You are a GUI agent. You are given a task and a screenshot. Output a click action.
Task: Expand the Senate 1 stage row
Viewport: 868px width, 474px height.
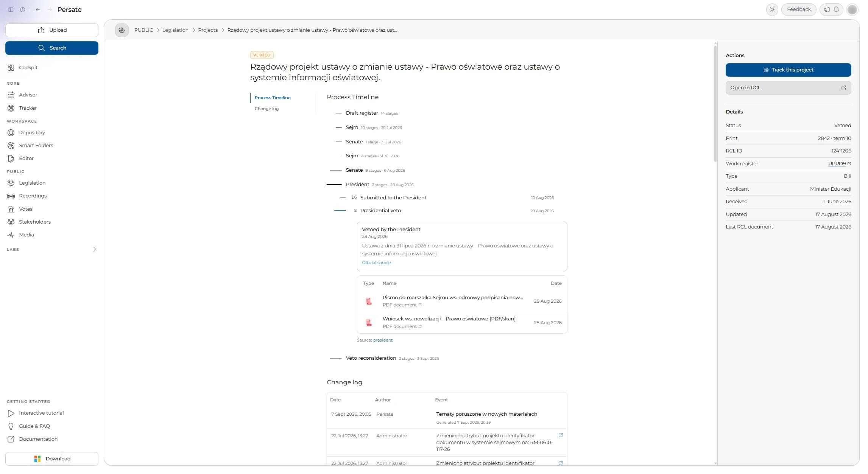[x=368, y=142]
